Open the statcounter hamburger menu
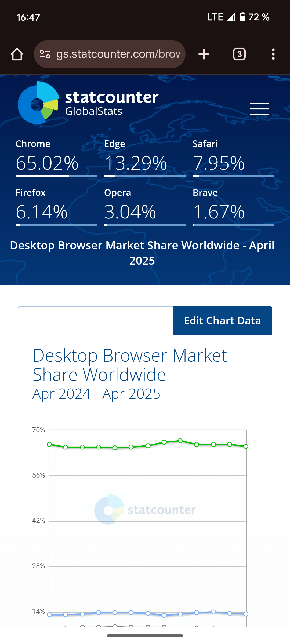Screen dimensions: 290x644 (x=259, y=109)
